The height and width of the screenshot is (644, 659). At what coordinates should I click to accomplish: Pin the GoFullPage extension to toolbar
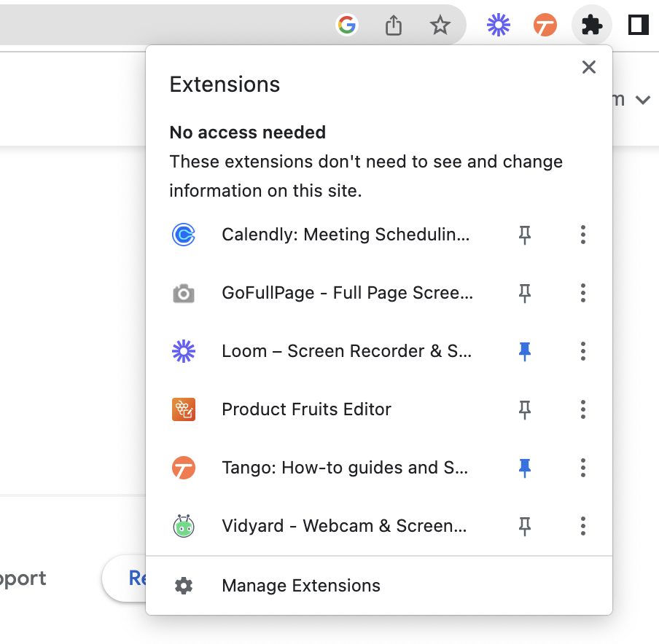click(525, 293)
